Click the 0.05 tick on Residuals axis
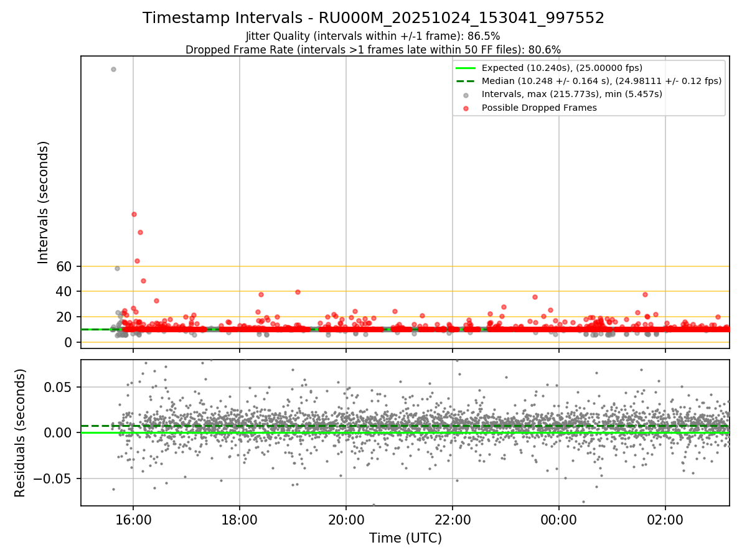Screen dimensions: 747x560 click(x=61, y=387)
